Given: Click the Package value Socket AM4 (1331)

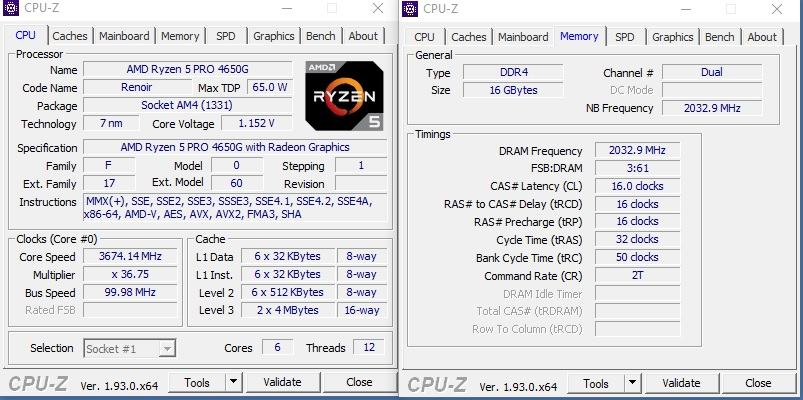Looking at the screenshot, I should click(187, 105).
